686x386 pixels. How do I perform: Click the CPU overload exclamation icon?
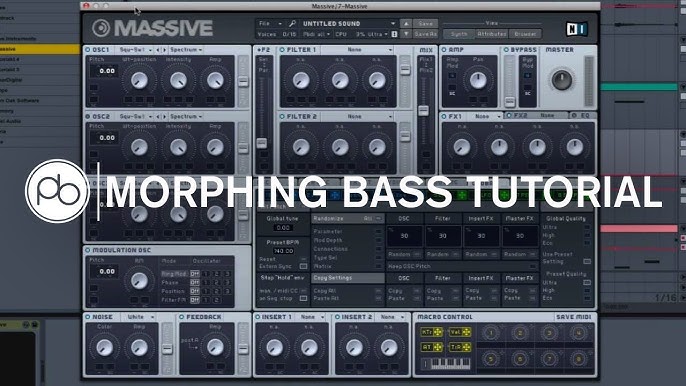394,34
